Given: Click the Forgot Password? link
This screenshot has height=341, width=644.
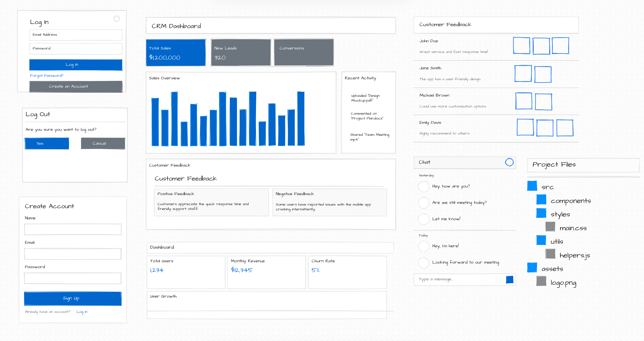Looking at the screenshot, I should click(47, 76).
